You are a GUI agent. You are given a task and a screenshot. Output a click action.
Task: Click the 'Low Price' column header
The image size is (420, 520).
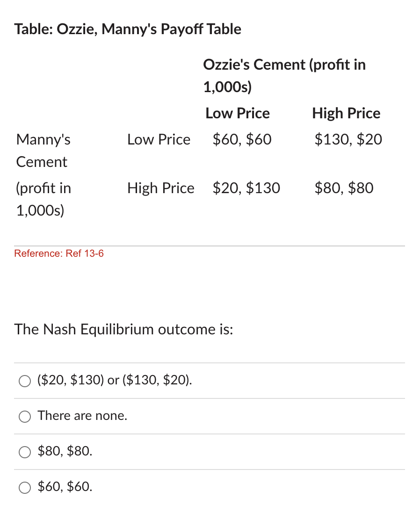[237, 113]
